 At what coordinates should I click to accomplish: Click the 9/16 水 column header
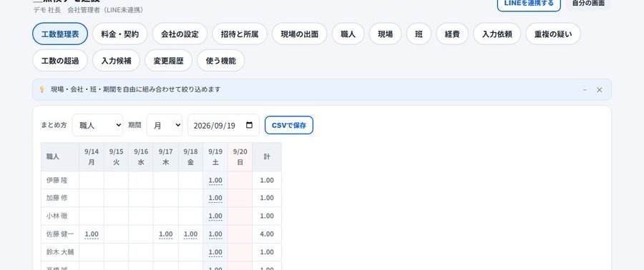tap(141, 157)
